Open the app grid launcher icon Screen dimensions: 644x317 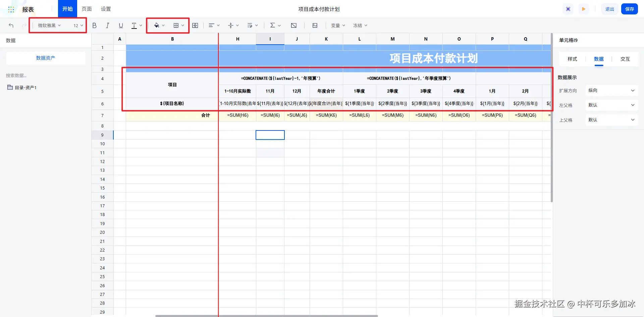[x=11, y=9]
